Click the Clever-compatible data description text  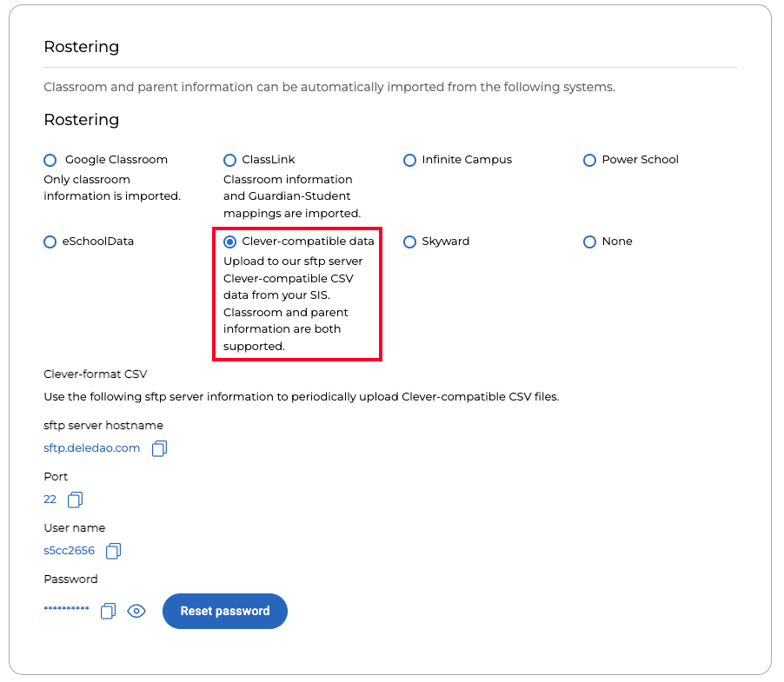pos(293,304)
